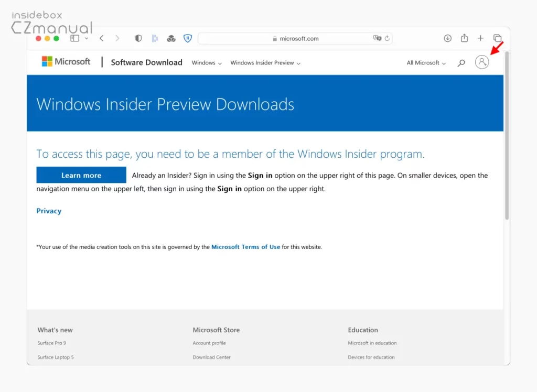Open the site search magnifier icon
Image resolution: width=537 pixels, height=392 pixels.
461,63
